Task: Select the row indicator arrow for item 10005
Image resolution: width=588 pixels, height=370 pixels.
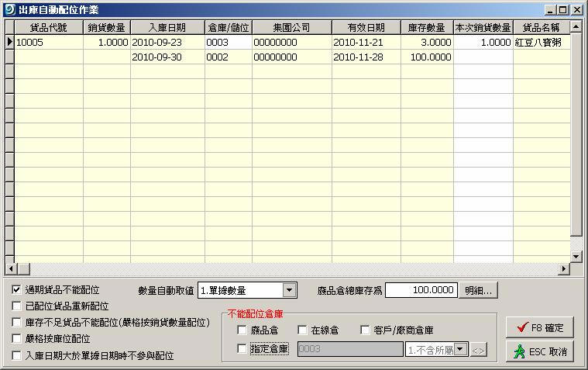Action: click(9, 43)
